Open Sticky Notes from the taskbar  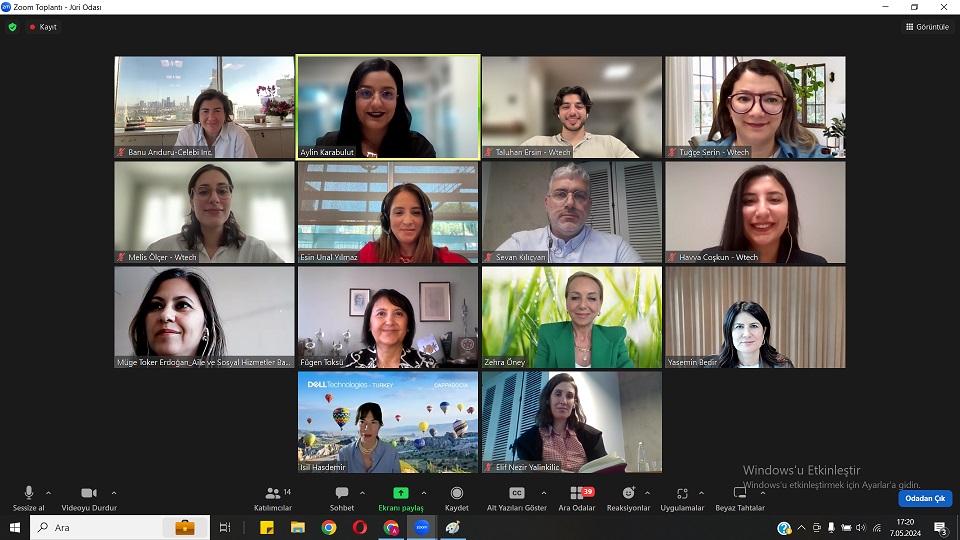click(x=267, y=527)
